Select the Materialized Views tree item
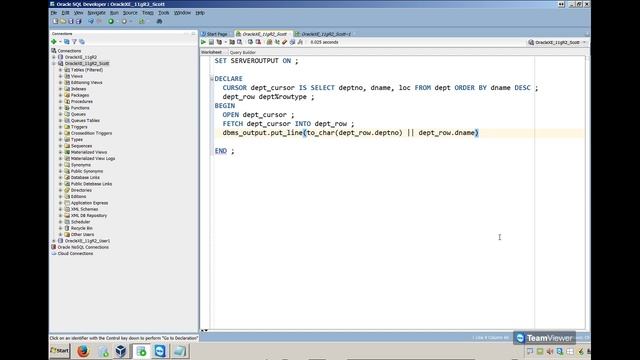Screen dimensions: 640x360 tap(89, 152)
